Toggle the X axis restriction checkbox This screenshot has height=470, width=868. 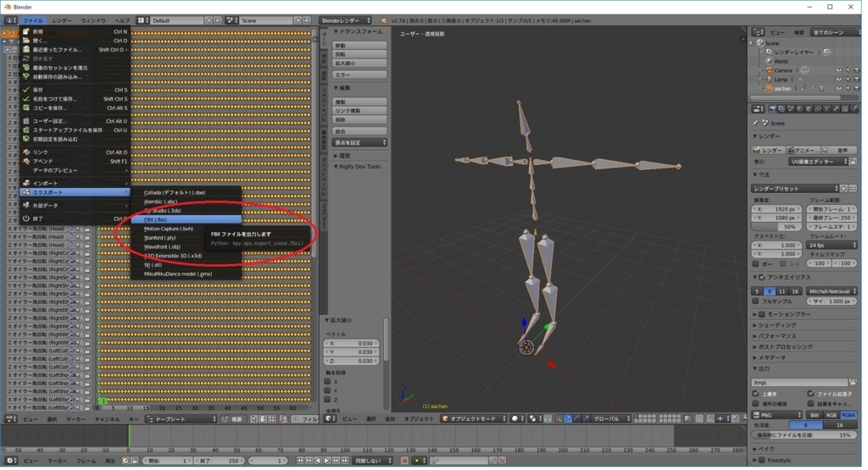(327, 382)
